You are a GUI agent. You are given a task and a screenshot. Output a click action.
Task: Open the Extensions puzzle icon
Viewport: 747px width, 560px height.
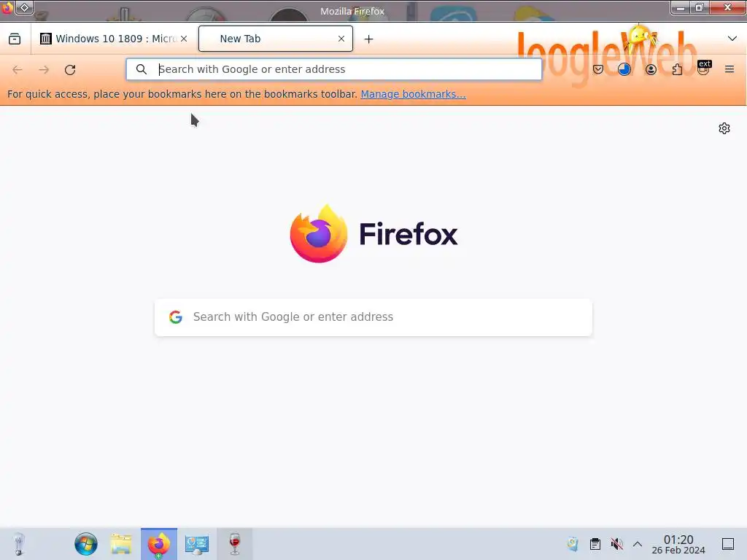[x=677, y=69]
